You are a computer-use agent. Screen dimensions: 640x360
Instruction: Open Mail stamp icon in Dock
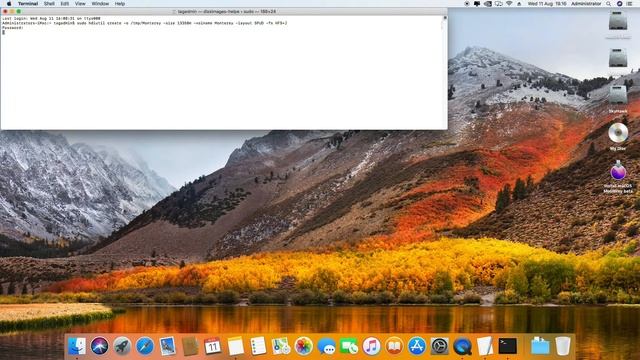[x=167, y=346]
